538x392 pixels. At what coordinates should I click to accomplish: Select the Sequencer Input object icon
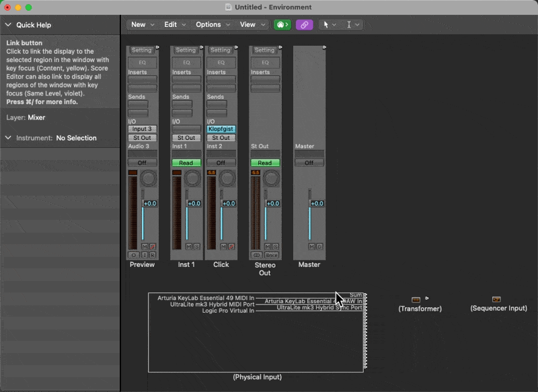496,299
